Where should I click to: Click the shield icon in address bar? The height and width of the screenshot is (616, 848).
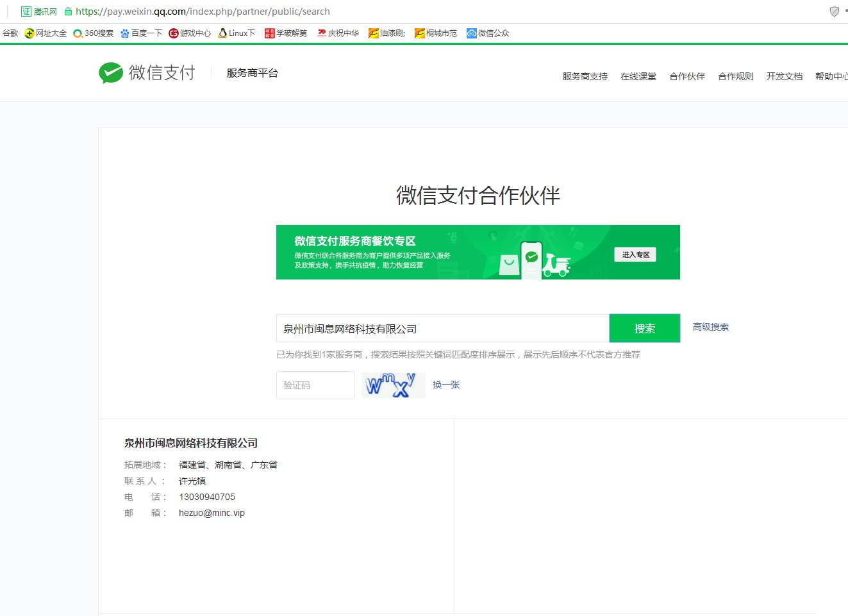(x=834, y=12)
